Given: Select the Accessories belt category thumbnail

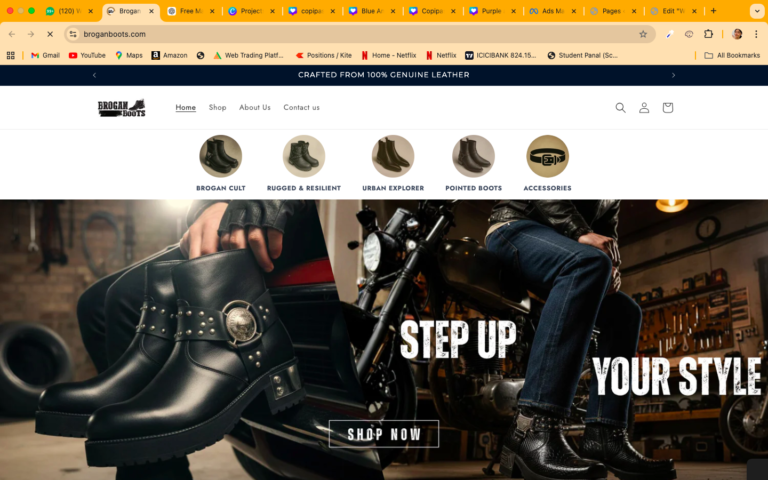Looking at the screenshot, I should coord(547,157).
